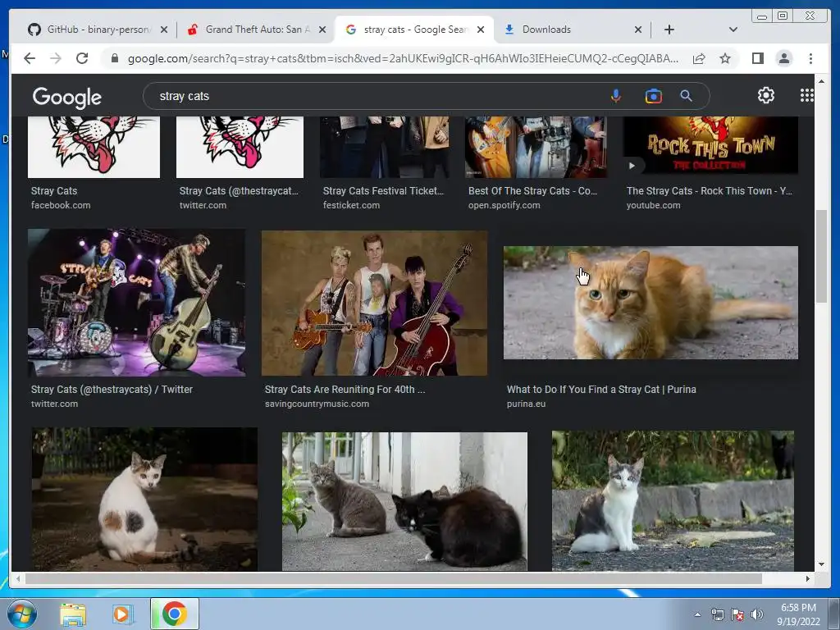Bookmark this page with the star

click(x=725, y=58)
